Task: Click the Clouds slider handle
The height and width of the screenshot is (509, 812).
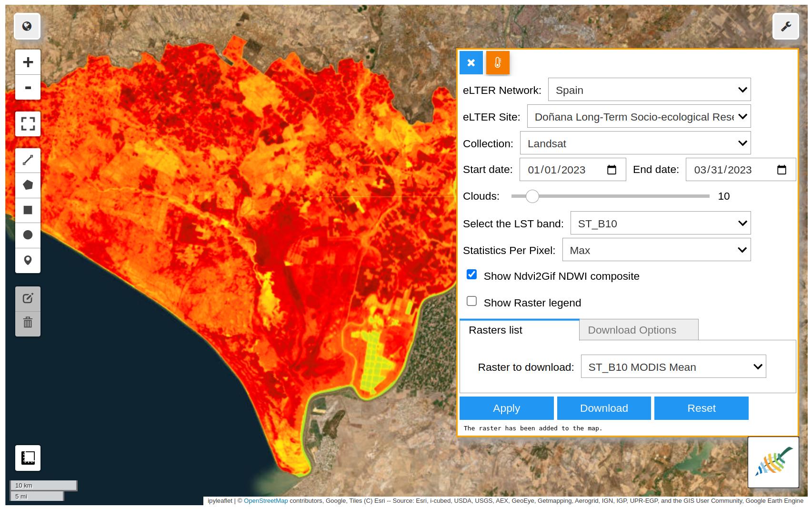Action: (x=532, y=196)
